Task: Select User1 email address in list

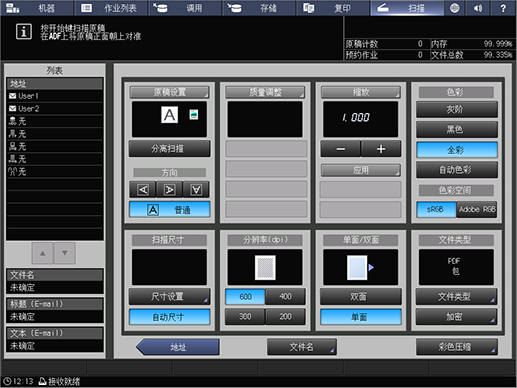Action: point(55,96)
